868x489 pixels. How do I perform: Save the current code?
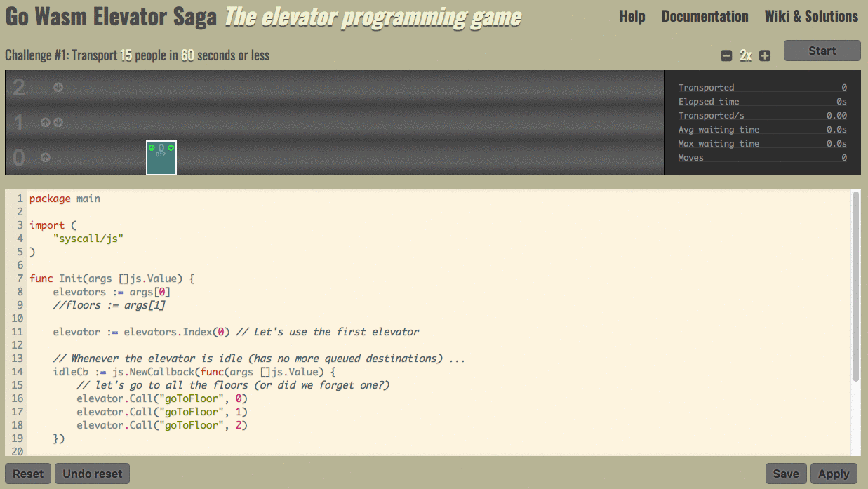[786, 474]
